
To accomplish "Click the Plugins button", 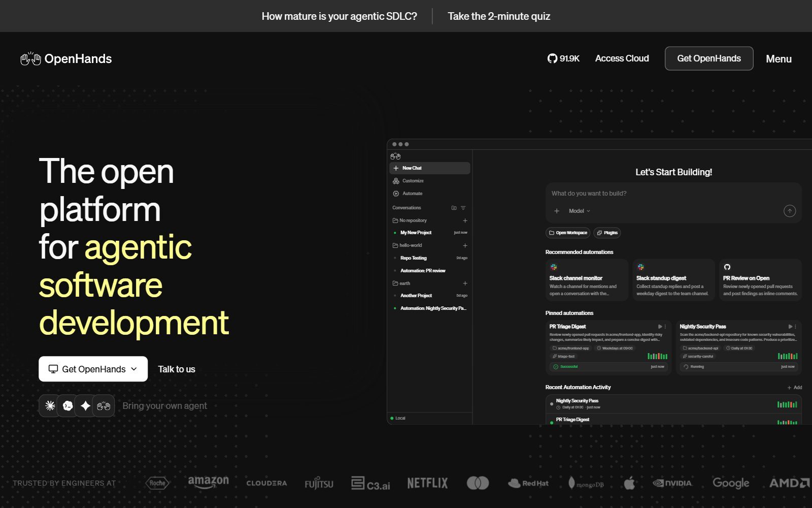I will (607, 233).
